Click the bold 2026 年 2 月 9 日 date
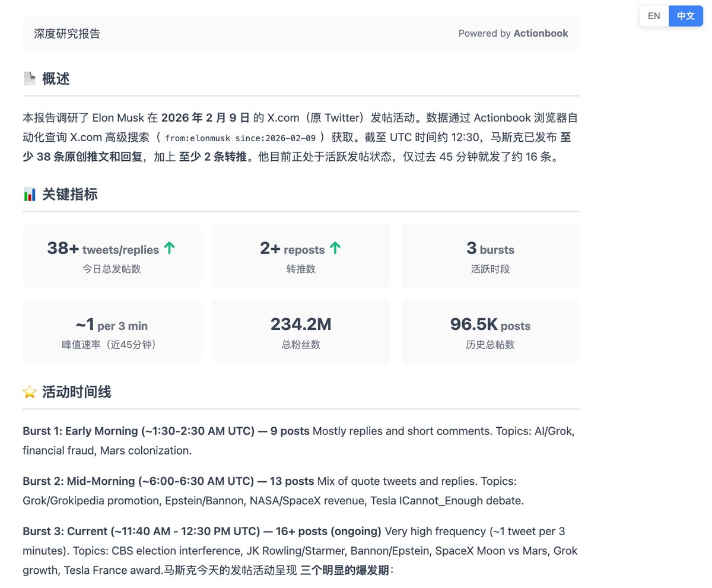712x588 pixels. 206,117
